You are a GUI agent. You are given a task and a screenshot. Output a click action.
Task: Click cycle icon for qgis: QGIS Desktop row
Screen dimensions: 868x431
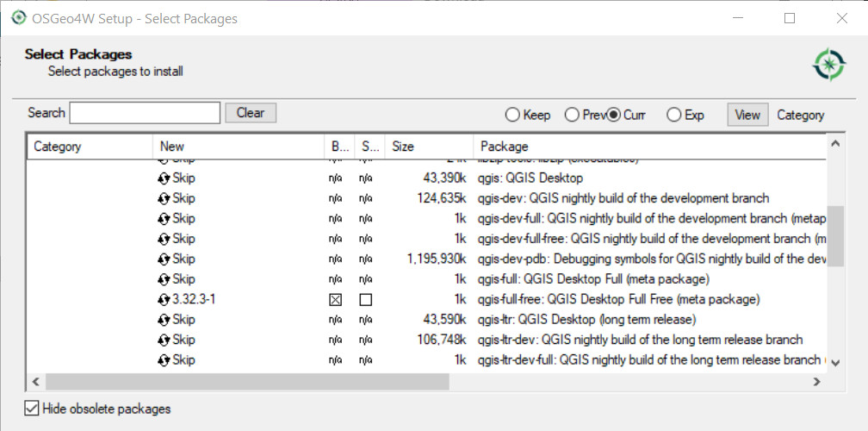(164, 178)
